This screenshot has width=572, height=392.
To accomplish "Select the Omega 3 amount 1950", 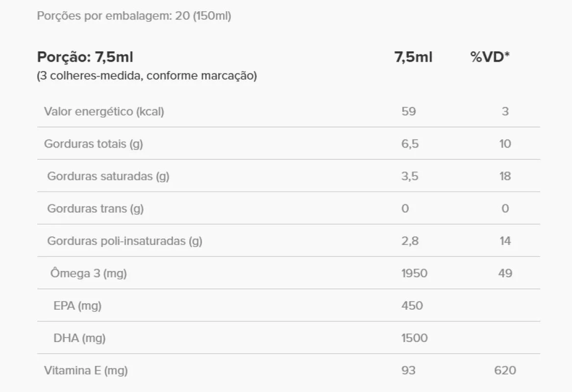I will [414, 273].
